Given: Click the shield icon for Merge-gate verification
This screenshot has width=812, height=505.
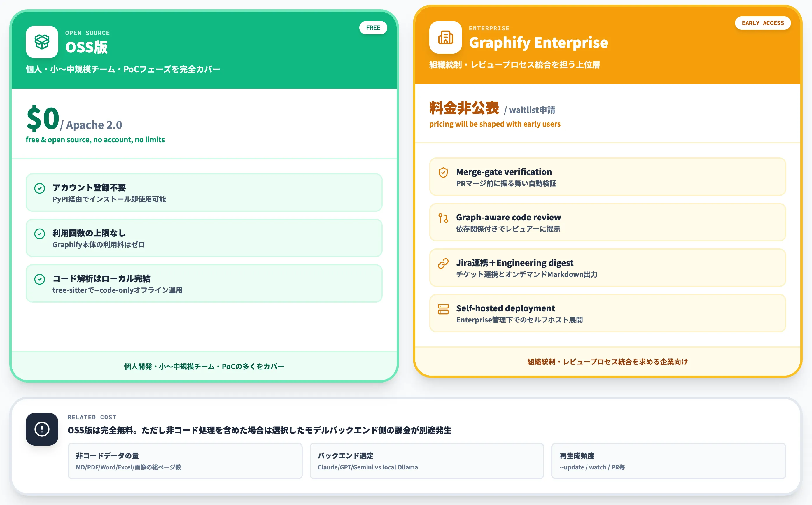Looking at the screenshot, I should (x=443, y=172).
